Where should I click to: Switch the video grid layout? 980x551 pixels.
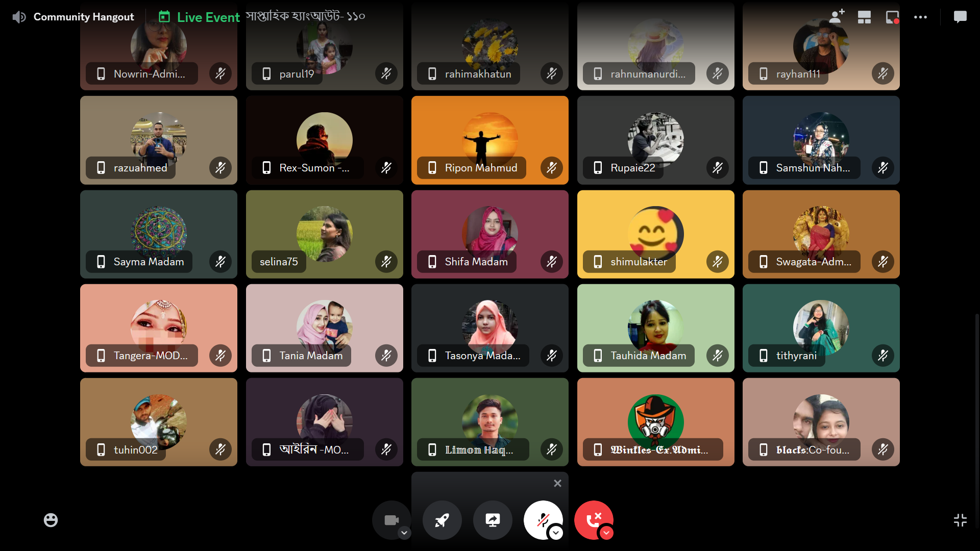(864, 17)
